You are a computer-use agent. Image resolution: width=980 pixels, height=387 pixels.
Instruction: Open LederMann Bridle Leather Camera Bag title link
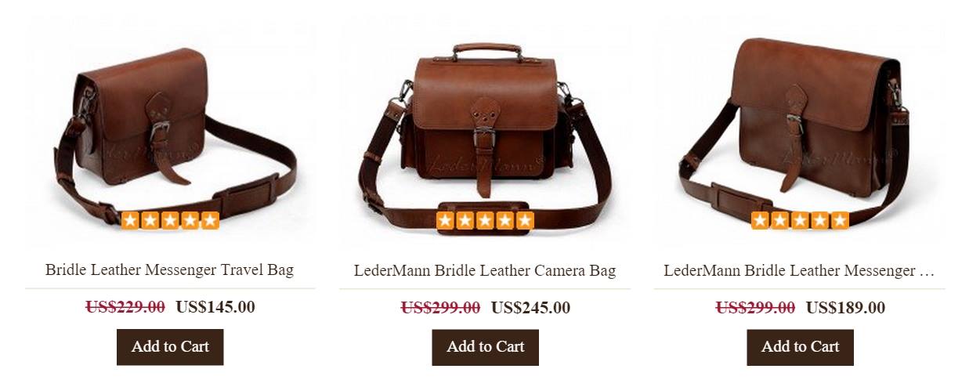click(485, 271)
